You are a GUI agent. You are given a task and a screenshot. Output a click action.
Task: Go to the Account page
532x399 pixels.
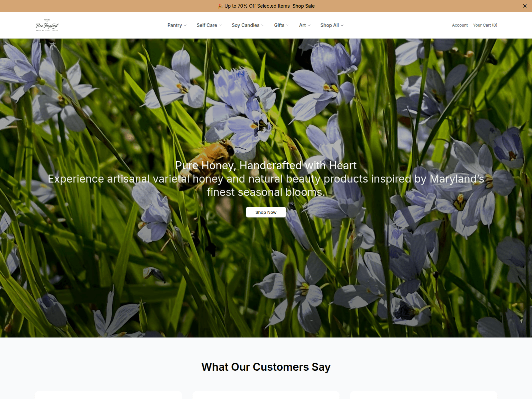(460, 25)
